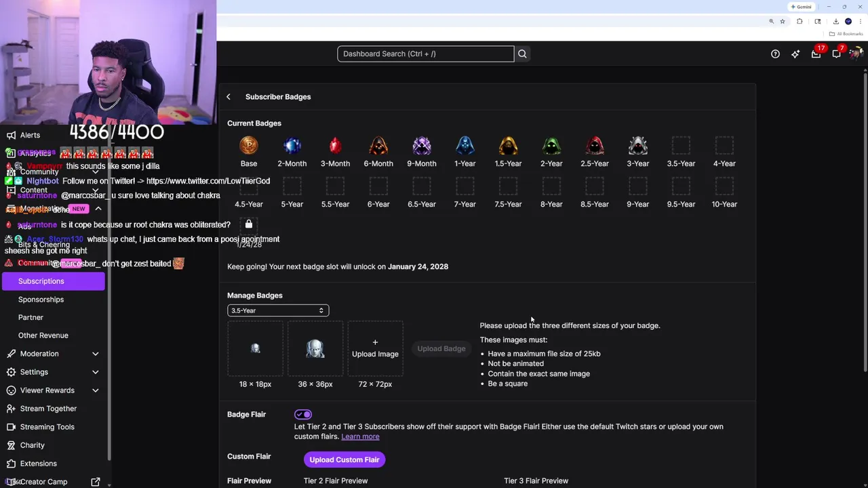Click the Extensions puzzle icon in sidebar

11,464
